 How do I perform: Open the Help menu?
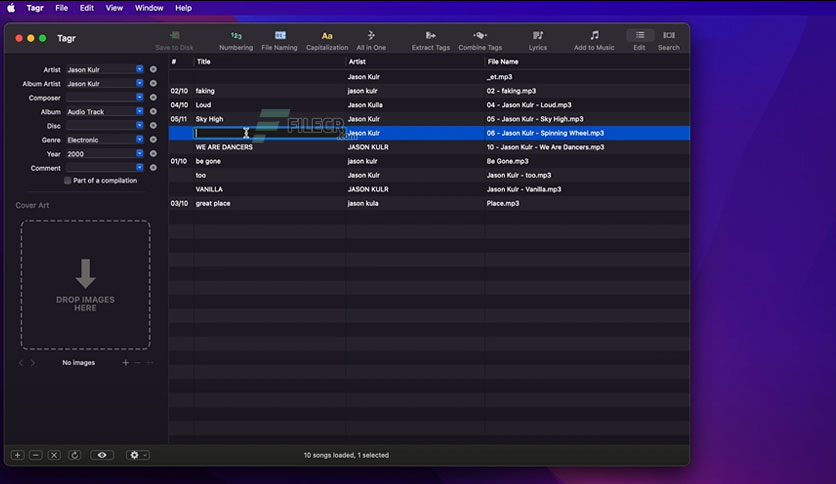point(183,8)
